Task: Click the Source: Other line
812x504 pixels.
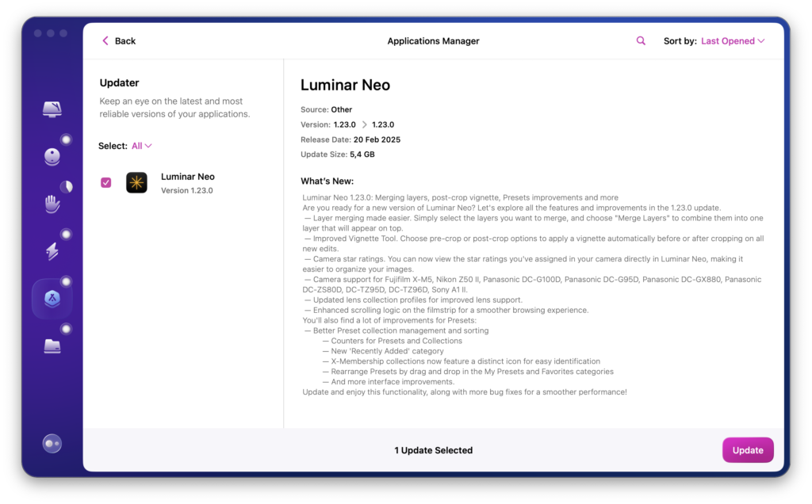Action: (326, 109)
